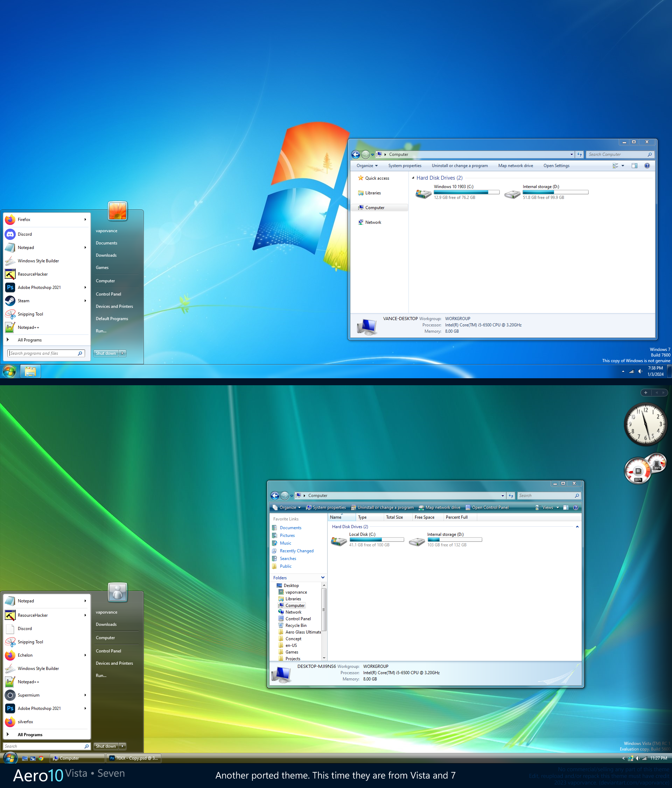Open Discord from the Windows 7 start menu
The image size is (672, 788).
click(x=25, y=234)
